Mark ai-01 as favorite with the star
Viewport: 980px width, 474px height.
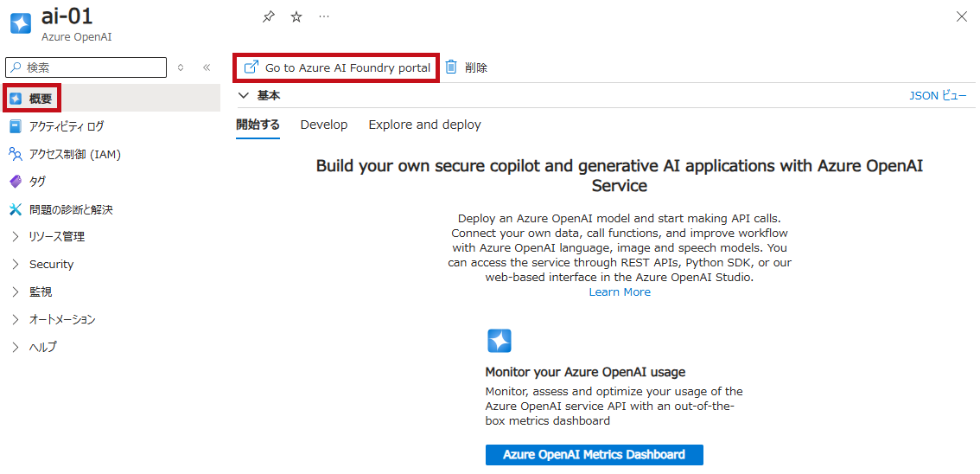[296, 17]
